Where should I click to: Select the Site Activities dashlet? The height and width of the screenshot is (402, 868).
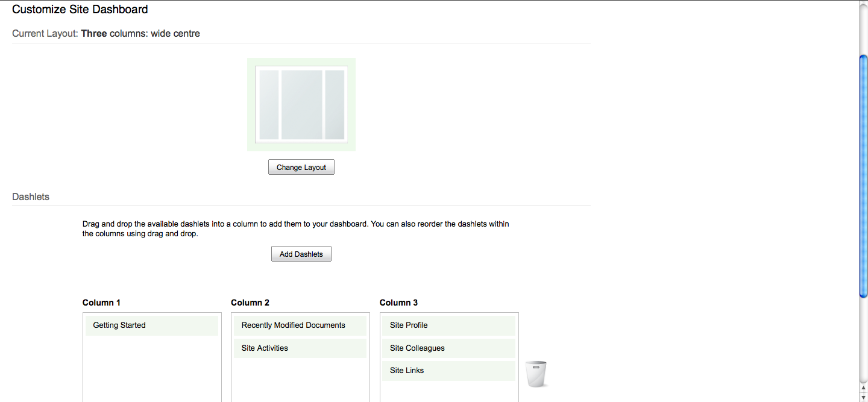click(300, 348)
